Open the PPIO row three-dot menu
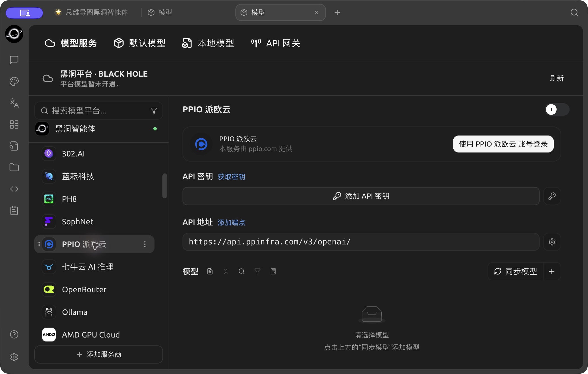 click(145, 244)
